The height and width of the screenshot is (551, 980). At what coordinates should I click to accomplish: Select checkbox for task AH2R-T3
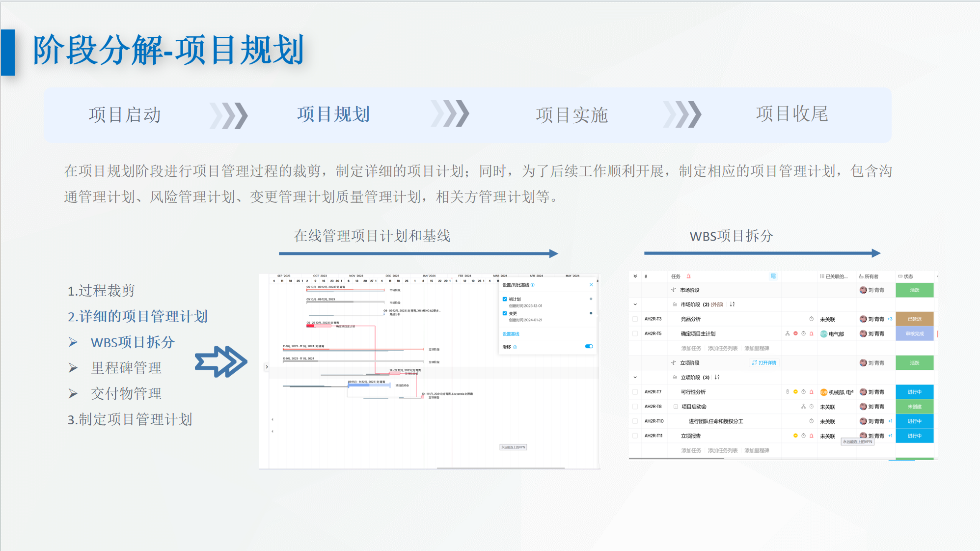pos(635,319)
